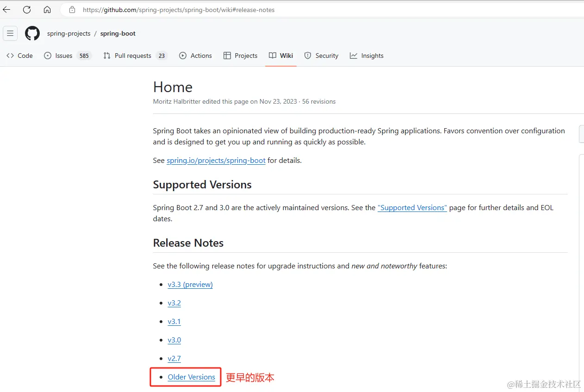The width and height of the screenshot is (584, 392).
Task: Open the spring-boot repository link
Action: [x=118, y=33]
